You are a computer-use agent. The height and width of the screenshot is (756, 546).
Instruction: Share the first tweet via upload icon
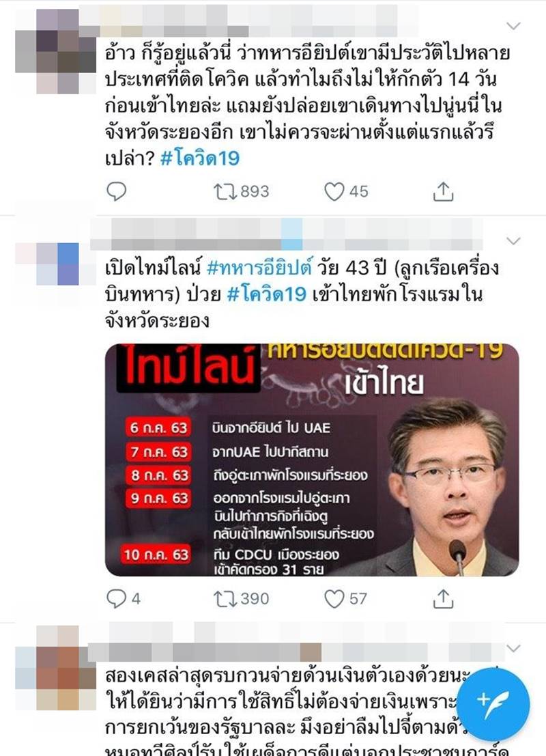[443, 192]
